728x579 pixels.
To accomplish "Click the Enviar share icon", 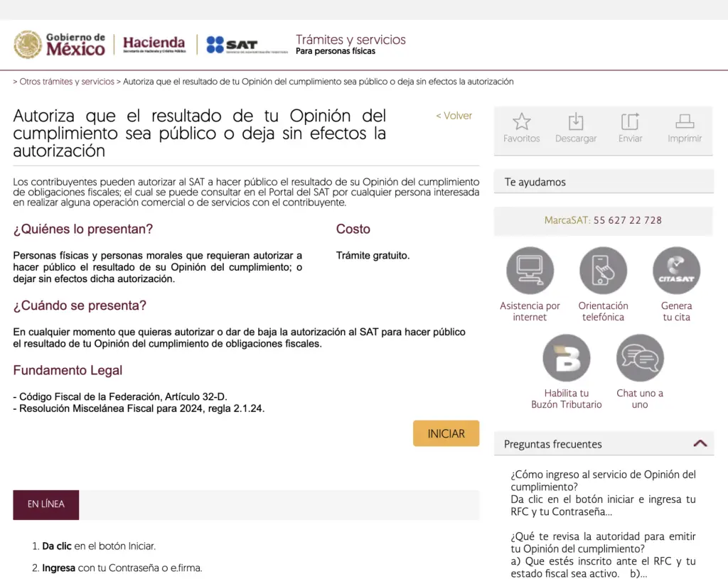I will coord(630,121).
